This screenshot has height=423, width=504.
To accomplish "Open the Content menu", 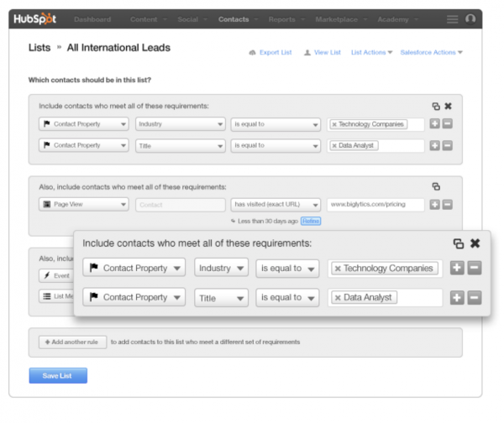I will pos(149,19).
